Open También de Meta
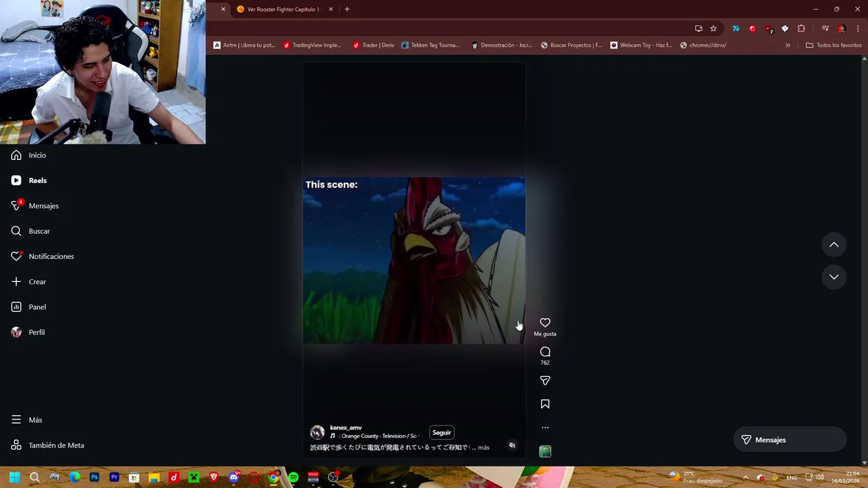This screenshot has width=868, height=488. (47, 445)
